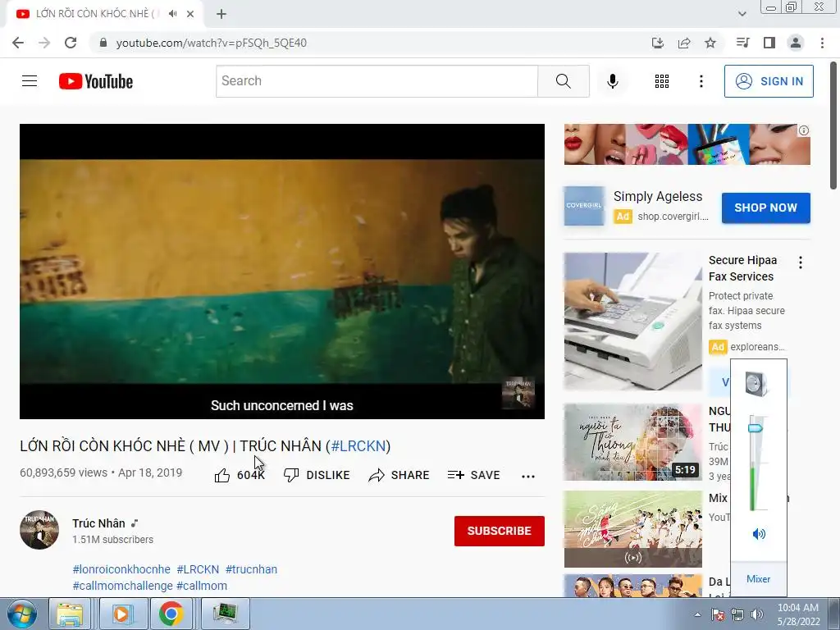
Task: Open Secure Hipaa Fax Services ad thumbnail
Action: tap(632, 322)
